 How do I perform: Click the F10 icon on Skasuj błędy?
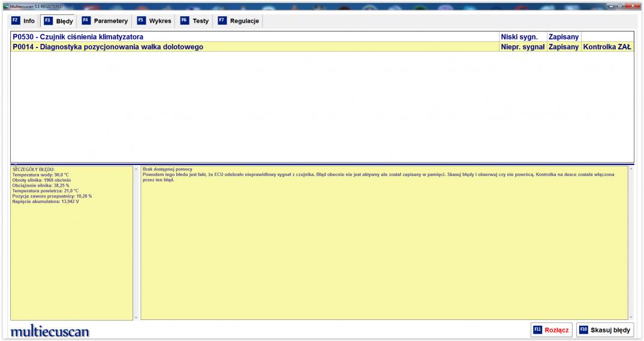tap(583, 330)
